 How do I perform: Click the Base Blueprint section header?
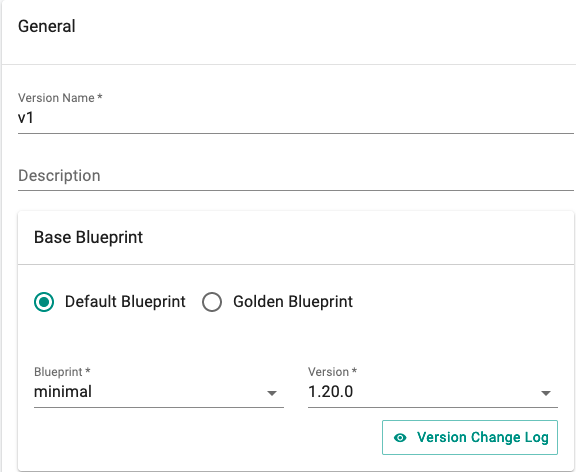click(x=88, y=237)
